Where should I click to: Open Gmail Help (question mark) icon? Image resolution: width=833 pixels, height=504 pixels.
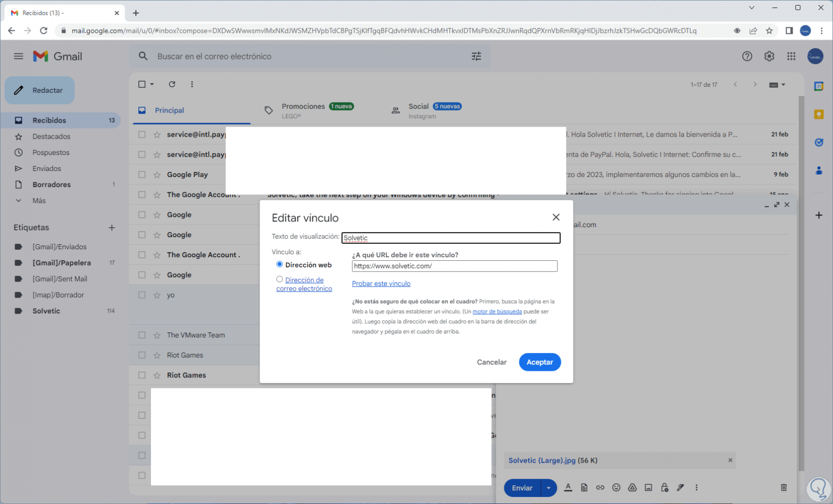(x=747, y=56)
